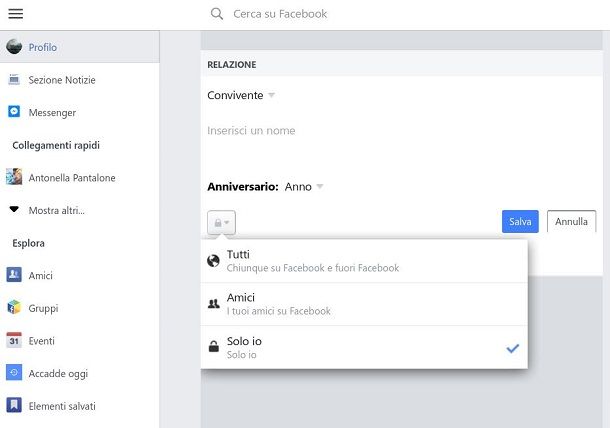The image size is (610, 428).
Task: Click the Profilo avatar picture
Action: [x=14, y=47]
